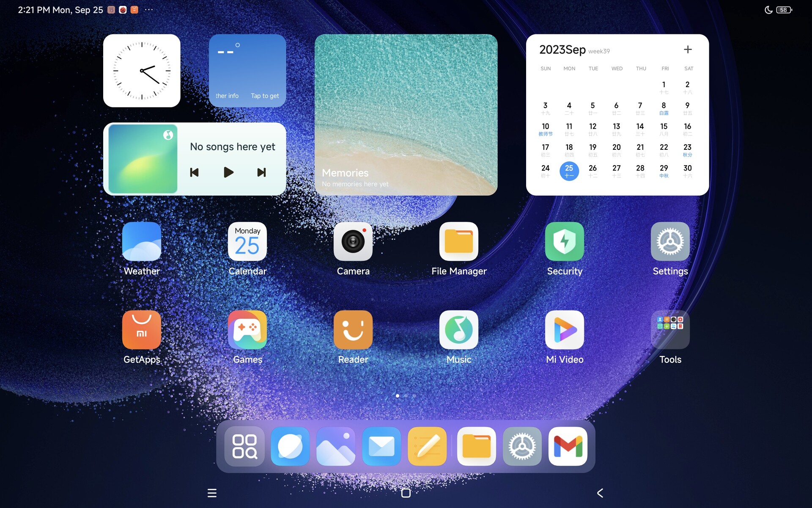Open the GetApps store
This screenshot has width=812, height=508.
(142, 329)
